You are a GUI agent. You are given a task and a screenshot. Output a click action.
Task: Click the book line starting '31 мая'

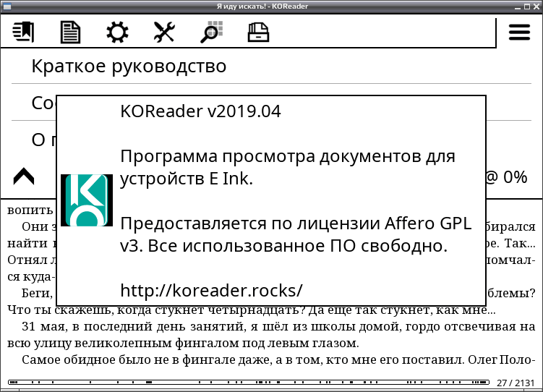[x=278, y=326]
